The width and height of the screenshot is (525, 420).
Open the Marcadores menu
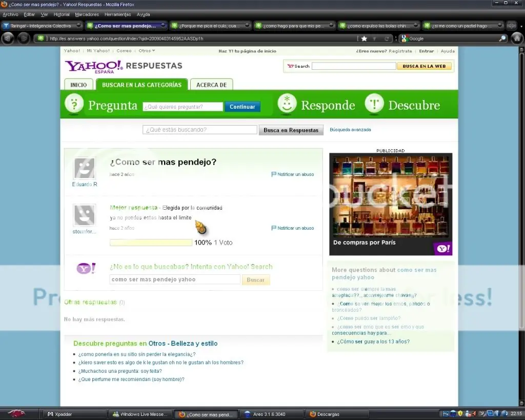pos(87,14)
